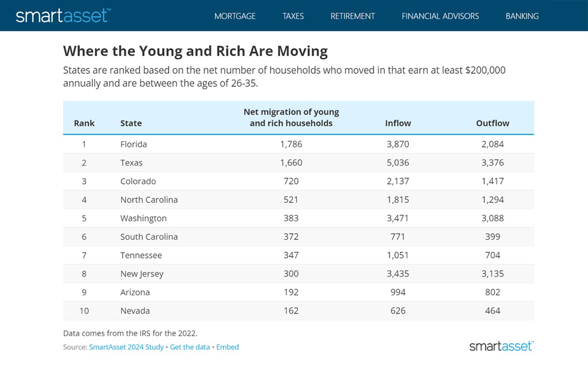Sort by the Inflow column header
Viewport: 588px width, 376px height.
(x=398, y=123)
